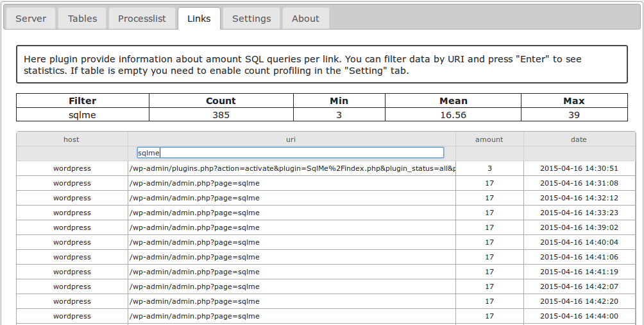Open the Settings tab
Viewport: 644px width, 325px height.
pyautogui.click(x=251, y=19)
